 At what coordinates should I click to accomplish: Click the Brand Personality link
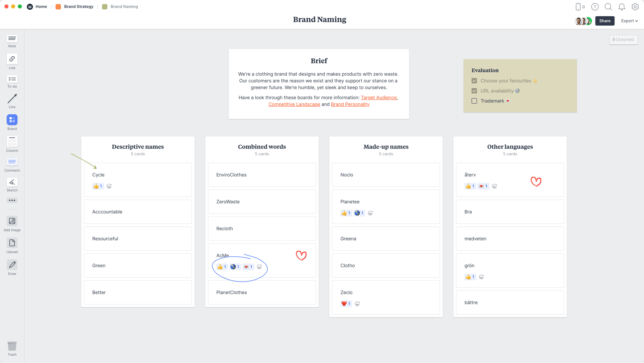pyautogui.click(x=350, y=104)
